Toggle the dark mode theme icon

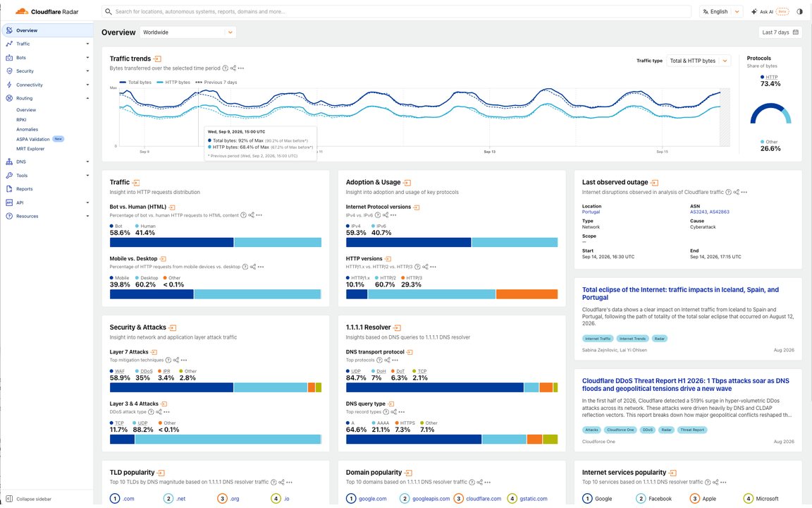pos(799,11)
